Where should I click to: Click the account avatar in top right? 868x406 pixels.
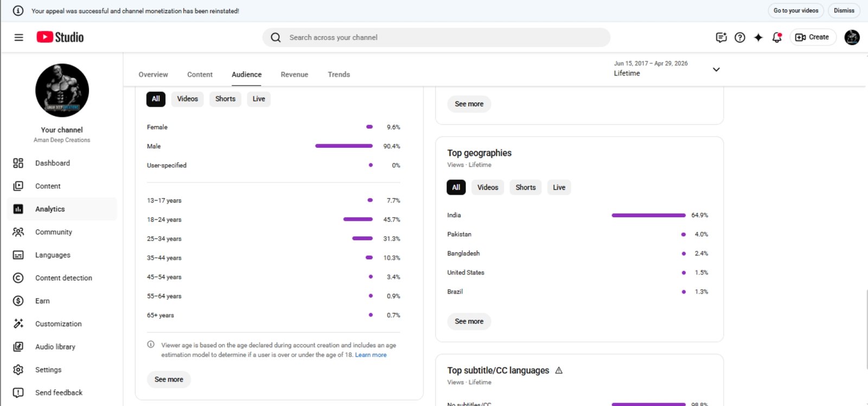pos(852,37)
